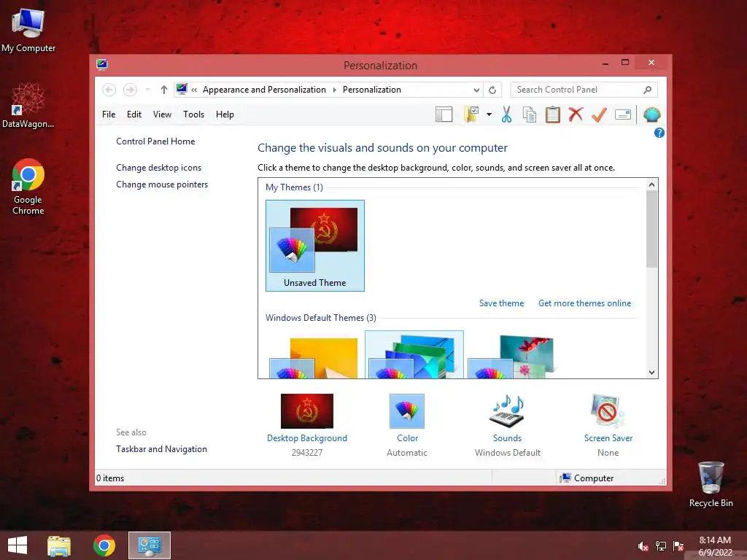Click the Control Panel taskbar button
The height and width of the screenshot is (560, 747).
[x=150, y=545]
